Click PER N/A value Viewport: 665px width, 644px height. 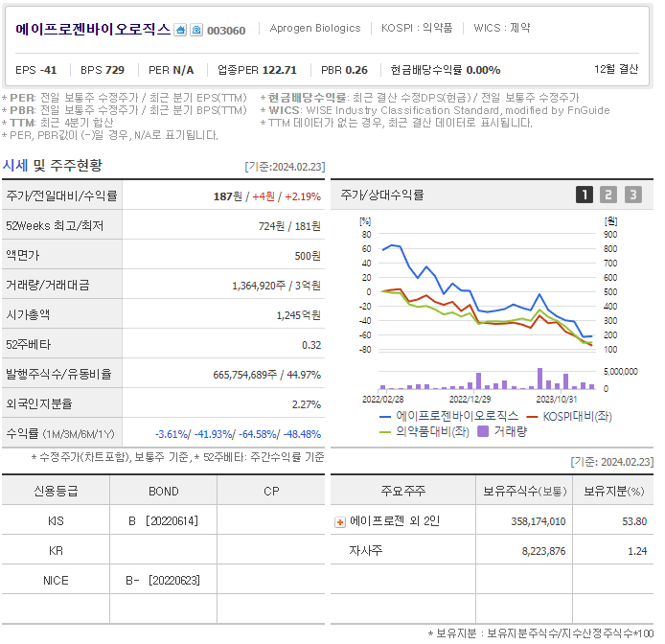(x=171, y=70)
